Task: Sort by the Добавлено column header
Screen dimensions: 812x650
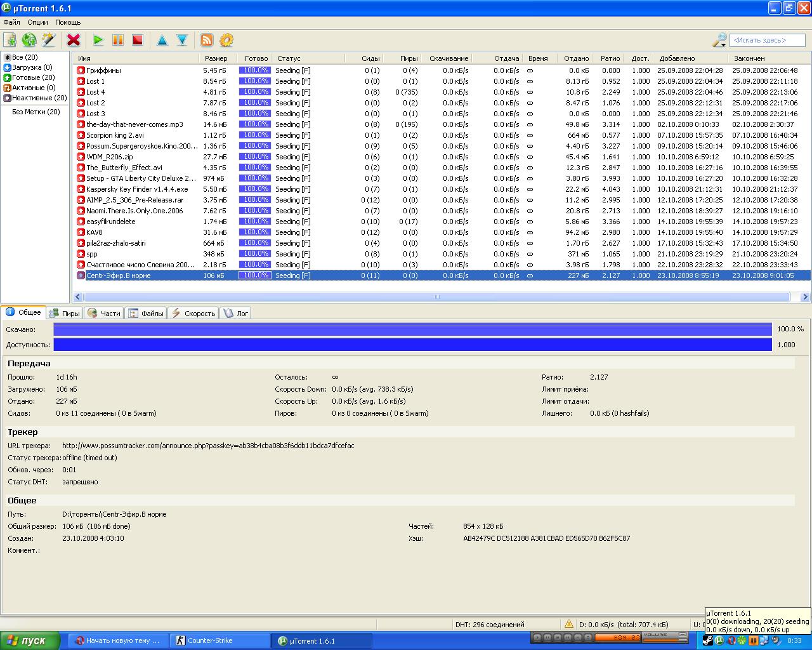Action: pyautogui.click(x=691, y=58)
